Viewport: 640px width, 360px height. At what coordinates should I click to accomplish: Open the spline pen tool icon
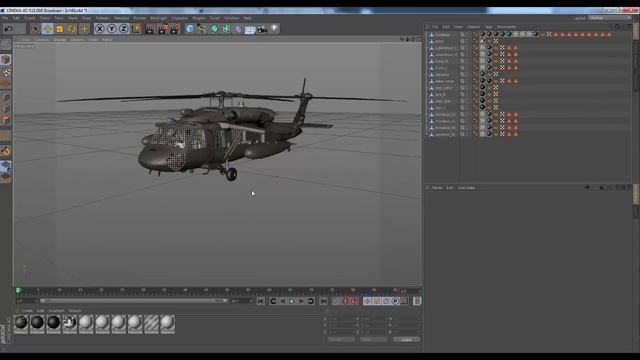tap(202, 29)
